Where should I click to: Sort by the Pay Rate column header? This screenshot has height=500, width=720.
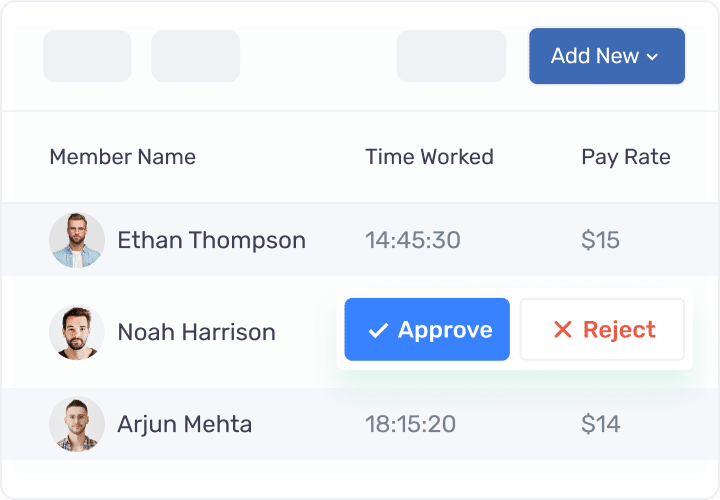(x=626, y=157)
